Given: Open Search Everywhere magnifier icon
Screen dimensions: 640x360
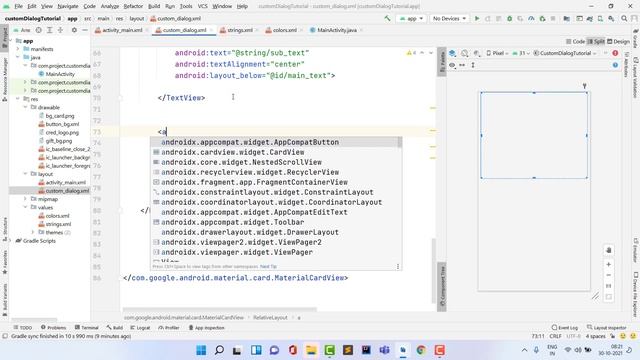Looking at the screenshot, I should click(x=624, y=18).
